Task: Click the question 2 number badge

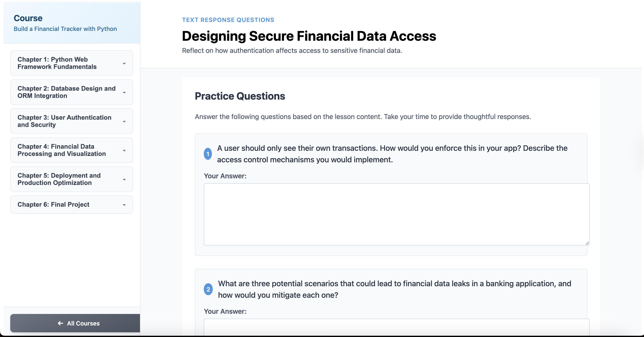Action: point(208,289)
